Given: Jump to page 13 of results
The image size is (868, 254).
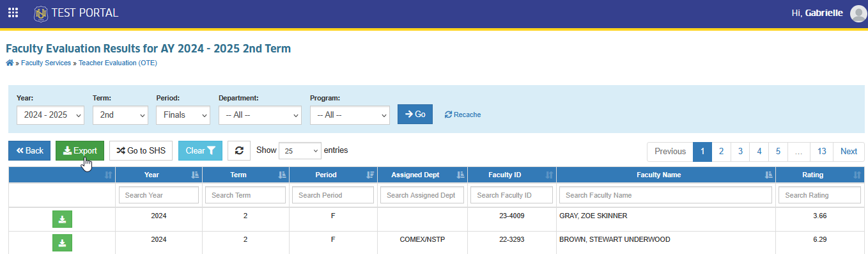Looking at the screenshot, I should click(x=822, y=152).
